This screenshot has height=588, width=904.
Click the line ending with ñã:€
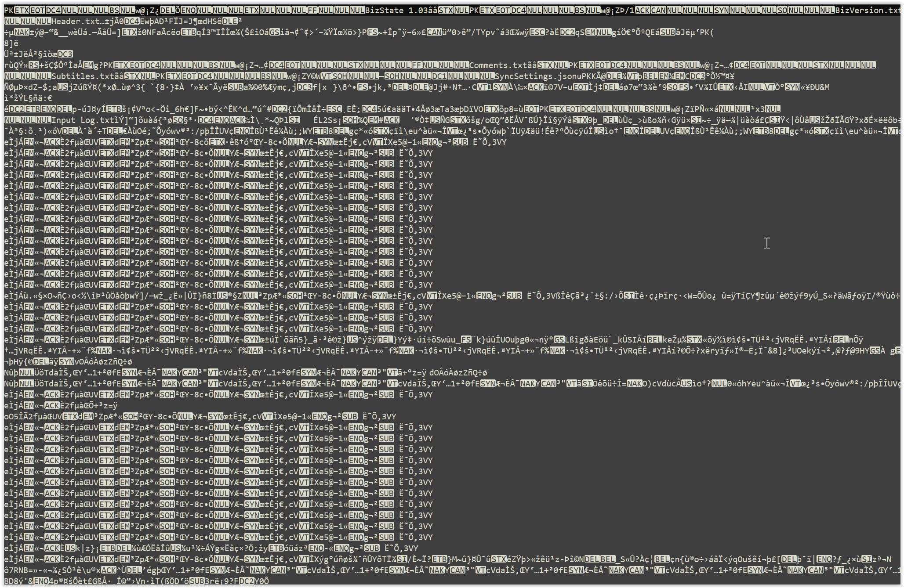tap(29, 98)
